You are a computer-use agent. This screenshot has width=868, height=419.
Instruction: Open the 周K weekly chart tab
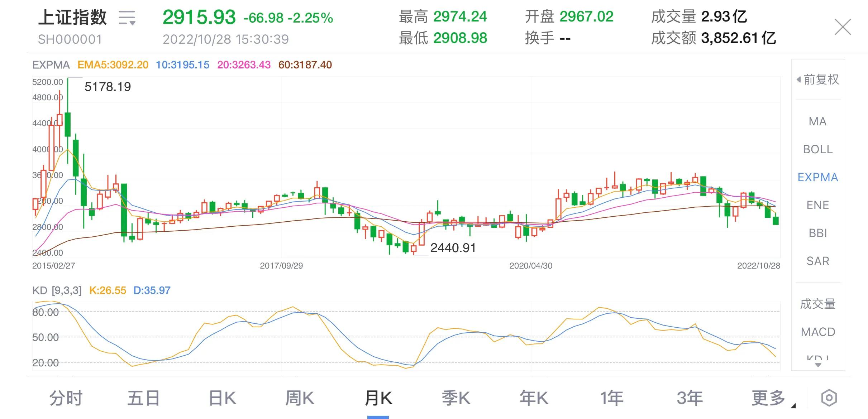pos(300,398)
